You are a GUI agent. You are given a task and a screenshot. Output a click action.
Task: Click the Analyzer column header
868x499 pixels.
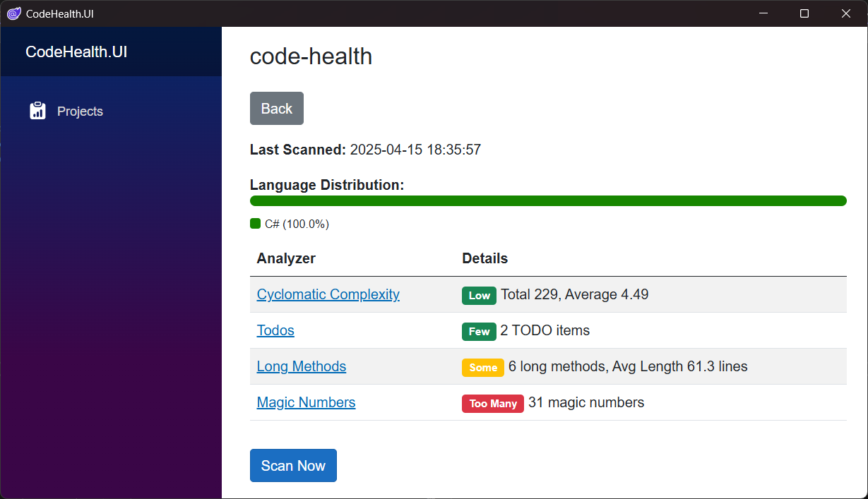286,258
